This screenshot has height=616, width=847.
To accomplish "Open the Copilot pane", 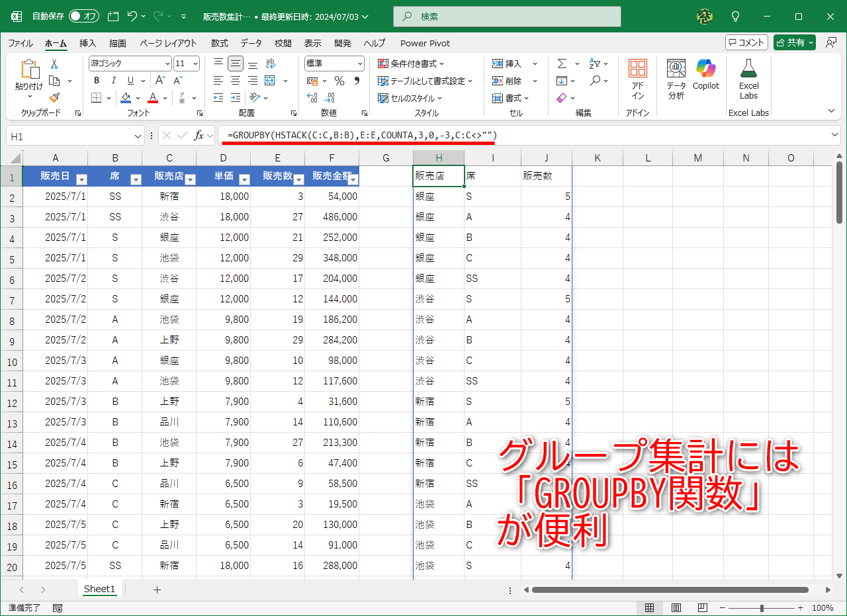I will [x=705, y=76].
